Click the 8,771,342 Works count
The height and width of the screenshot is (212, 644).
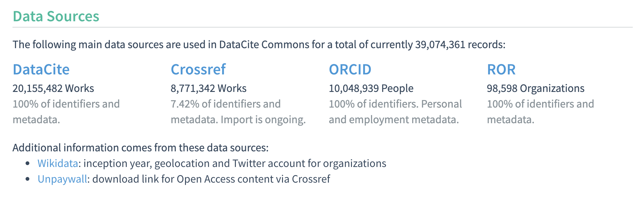208,88
